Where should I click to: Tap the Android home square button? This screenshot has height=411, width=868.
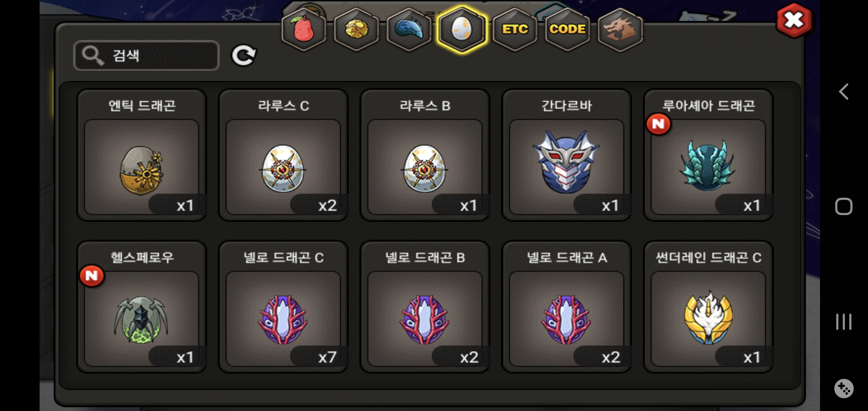coord(844,207)
